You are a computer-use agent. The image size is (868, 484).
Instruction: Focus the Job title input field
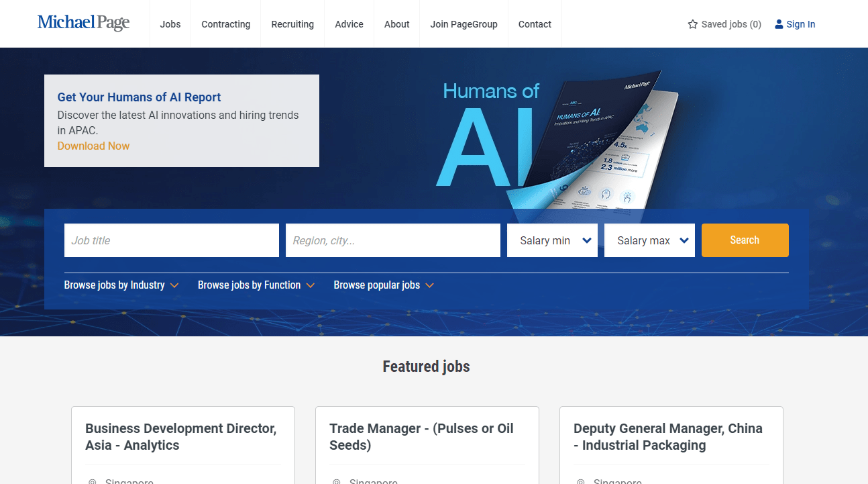tap(172, 240)
